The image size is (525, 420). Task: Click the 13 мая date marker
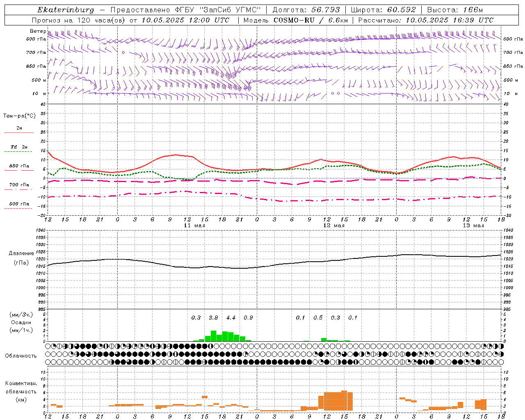tap(473, 226)
